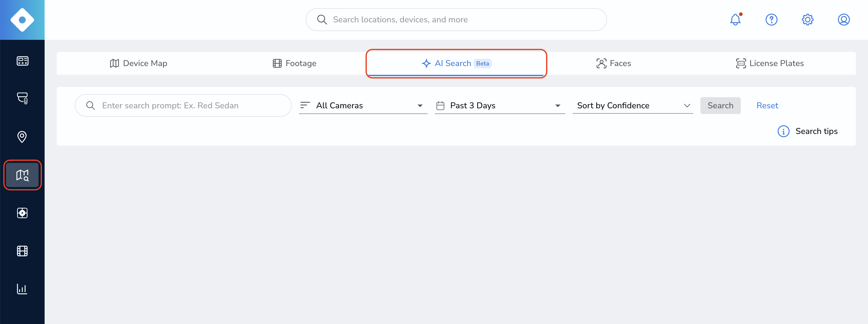Image resolution: width=868 pixels, height=324 pixels.
Task: Expand the Past 3 Days date dropdown
Action: 500,106
